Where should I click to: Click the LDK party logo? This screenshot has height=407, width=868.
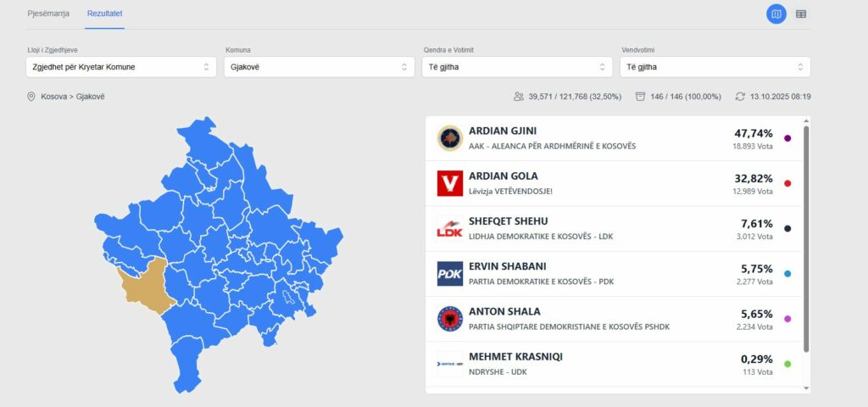[449, 228]
